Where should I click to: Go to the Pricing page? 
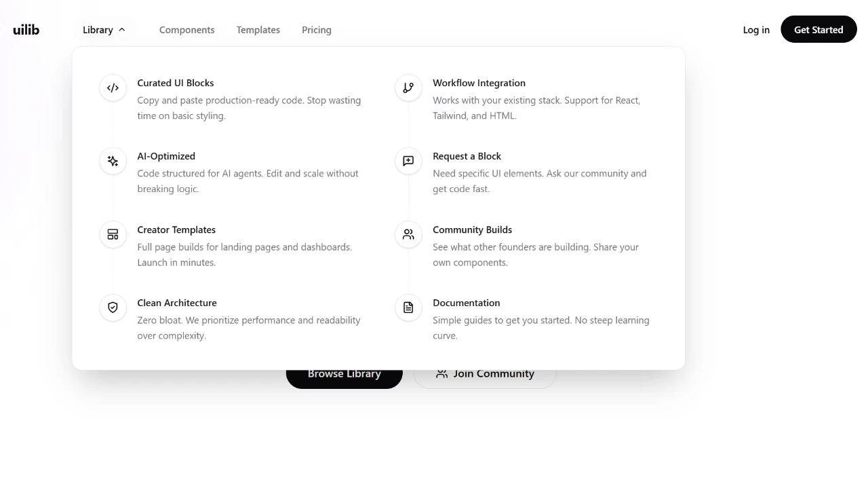click(317, 30)
